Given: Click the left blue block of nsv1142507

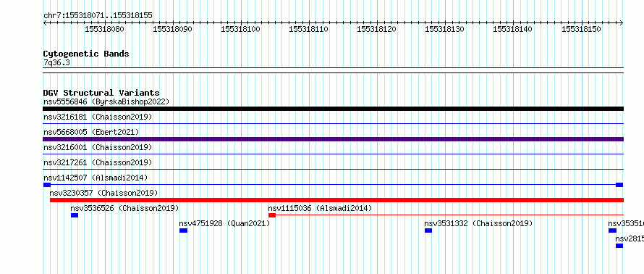Looking at the screenshot, I should [47, 185].
